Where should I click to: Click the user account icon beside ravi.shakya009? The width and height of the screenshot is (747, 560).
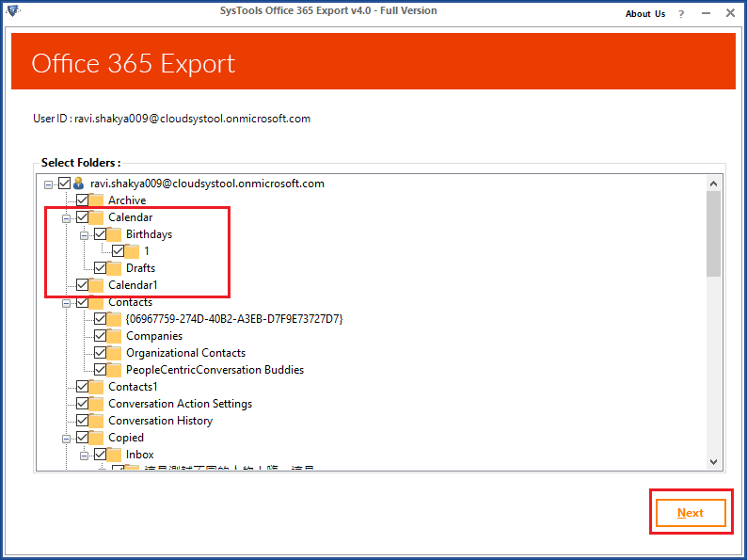tap(79, 183)
